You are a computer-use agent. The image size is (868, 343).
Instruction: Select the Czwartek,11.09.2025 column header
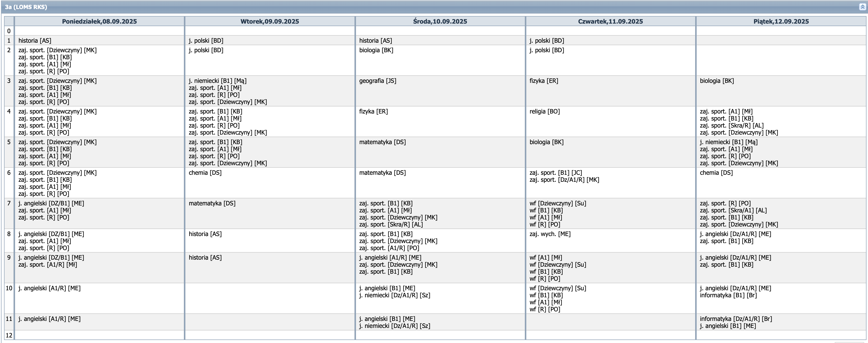coord(610,21)
